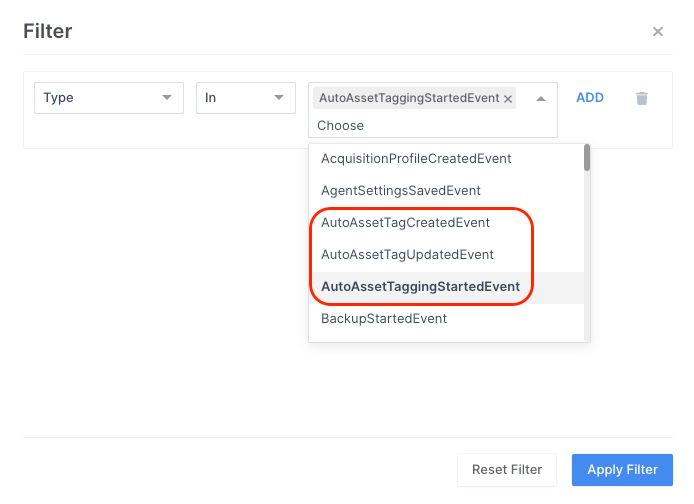Delete filter row with trash icon
694x504 pixels.
coord(642,98)
